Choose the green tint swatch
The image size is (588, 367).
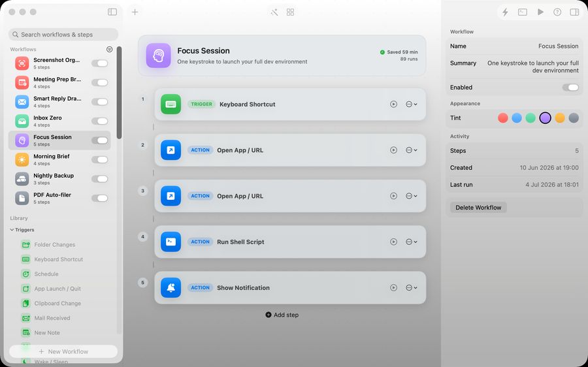[x=531, y=118]
